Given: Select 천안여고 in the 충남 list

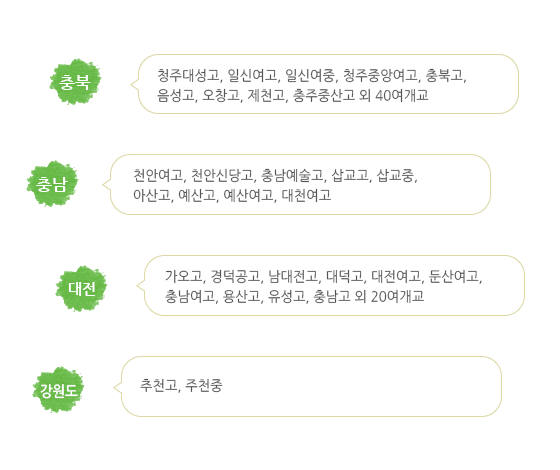Looking at the screenshot, I should click(x=158, y=175).
